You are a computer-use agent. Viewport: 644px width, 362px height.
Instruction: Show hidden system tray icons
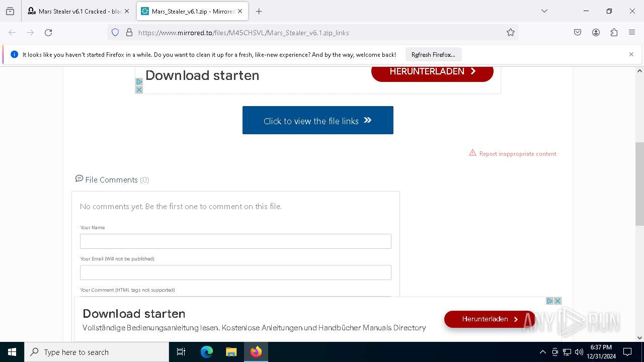[x=542, y=352]
